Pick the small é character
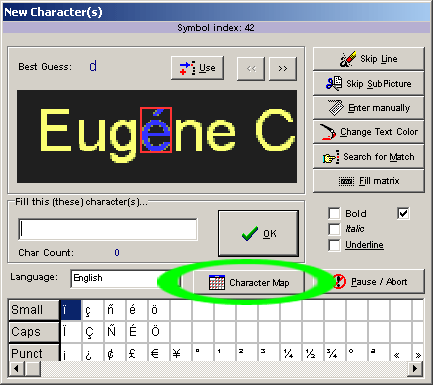Screen dimensions: 433x385 137,310
